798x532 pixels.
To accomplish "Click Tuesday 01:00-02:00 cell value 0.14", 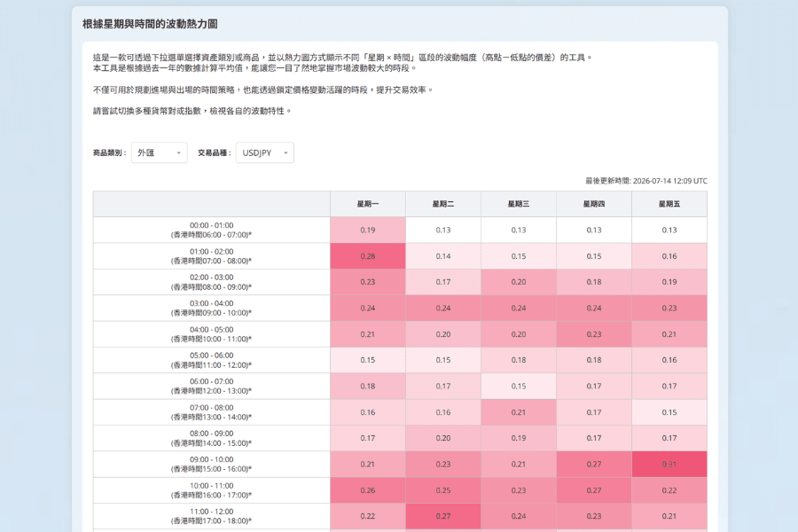I will [x=443, y=256].
